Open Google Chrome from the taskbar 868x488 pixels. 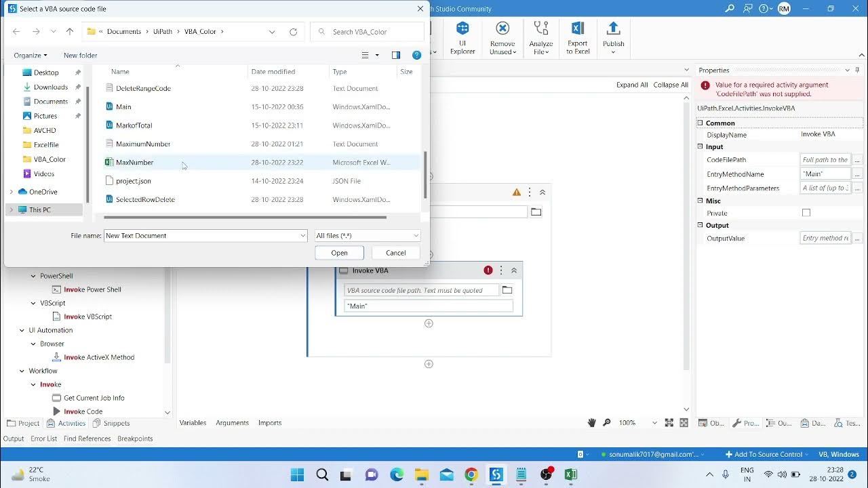[x=471, y=474]
